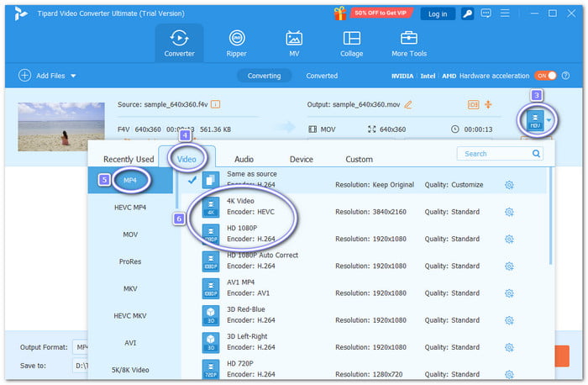Open the Device format tab
This screenshot has height=385, width=588.
pyautogui.click(x=301, y=159)
